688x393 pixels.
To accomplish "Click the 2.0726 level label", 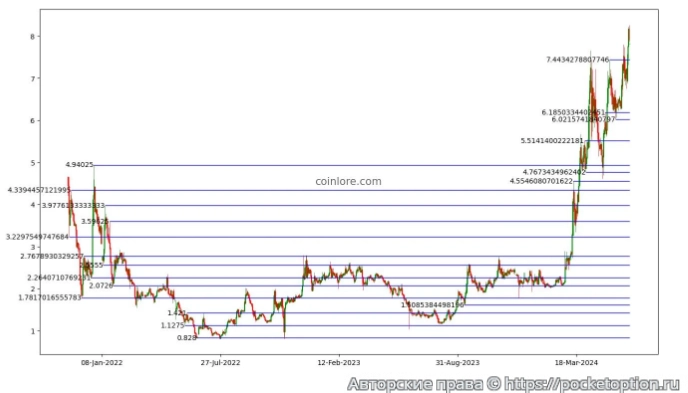I will pos(101,286).
